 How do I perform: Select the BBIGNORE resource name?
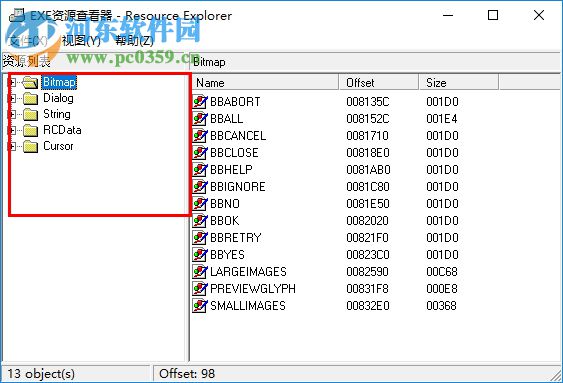click(238, 187)
